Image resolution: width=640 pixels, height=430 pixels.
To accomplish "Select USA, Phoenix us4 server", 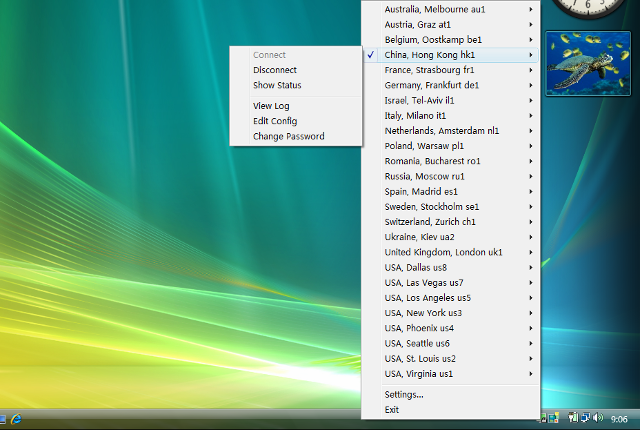I will 451,328.
